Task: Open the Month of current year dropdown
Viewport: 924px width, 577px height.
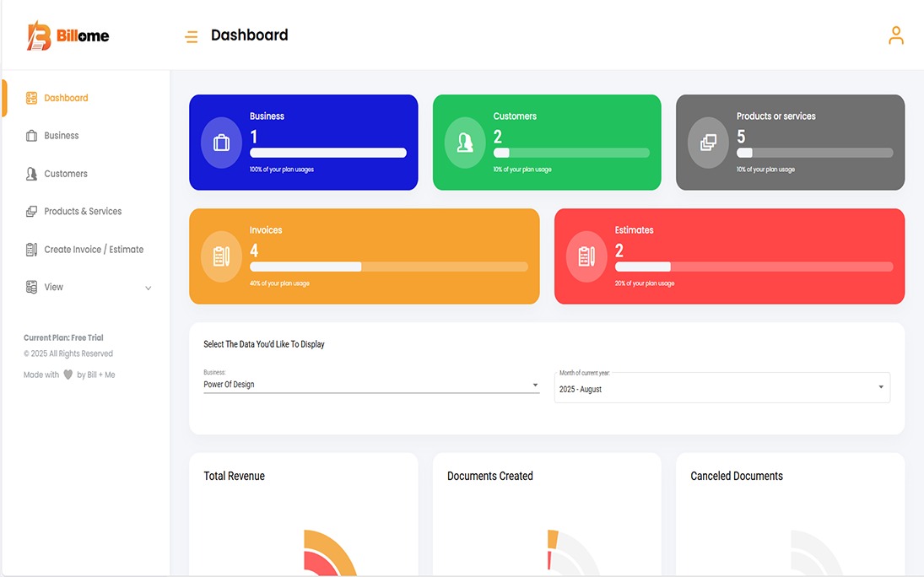Action: tap(721, 388)
